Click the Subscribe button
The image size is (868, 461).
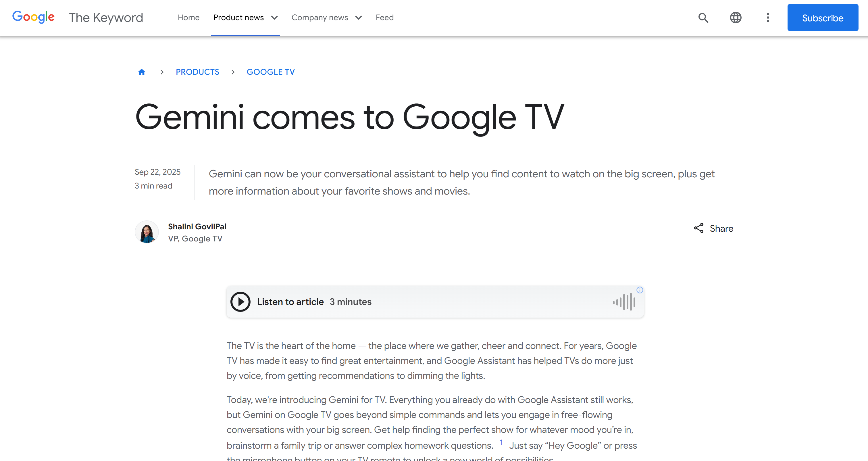823,18
